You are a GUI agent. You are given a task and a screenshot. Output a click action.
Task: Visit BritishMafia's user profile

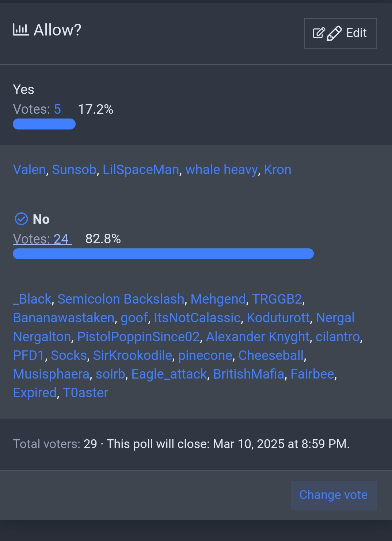pyautogui.click(x=248, y=374)
